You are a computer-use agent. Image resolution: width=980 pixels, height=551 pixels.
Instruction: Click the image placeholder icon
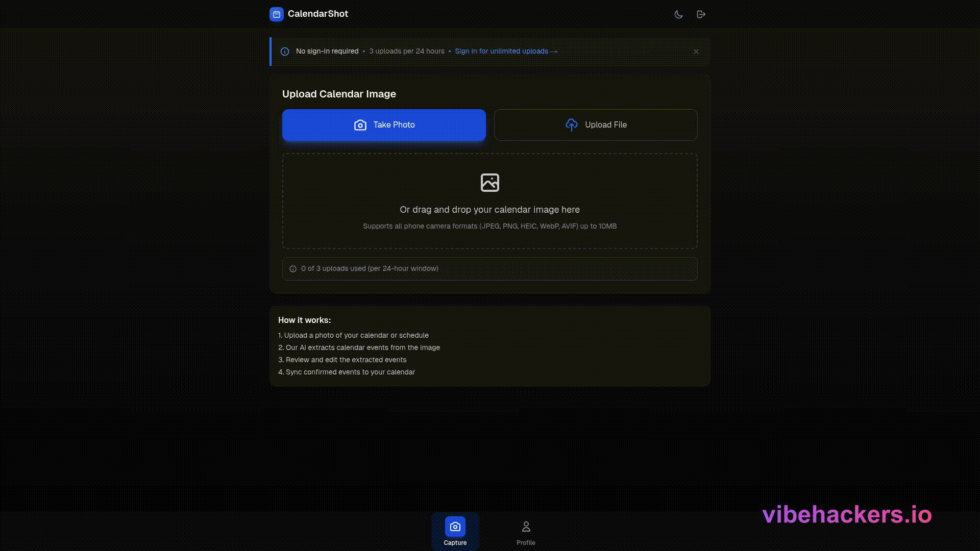(489, 183)
